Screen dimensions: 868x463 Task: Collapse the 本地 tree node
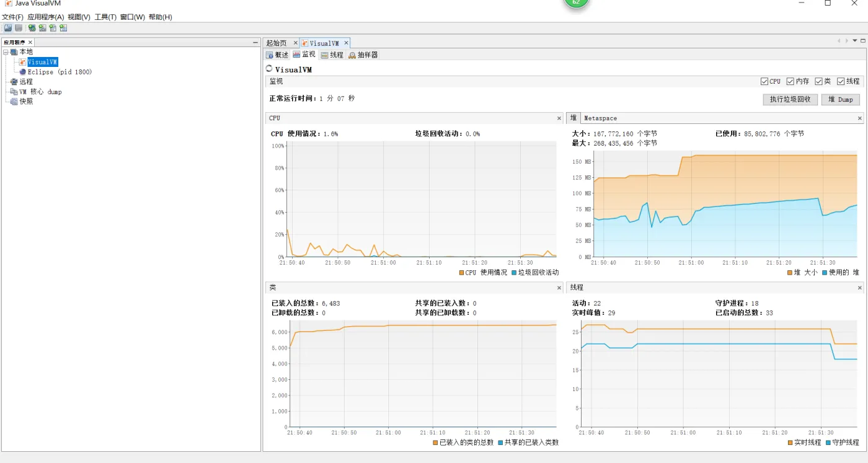pyautogui.click(x=6, y=52)
